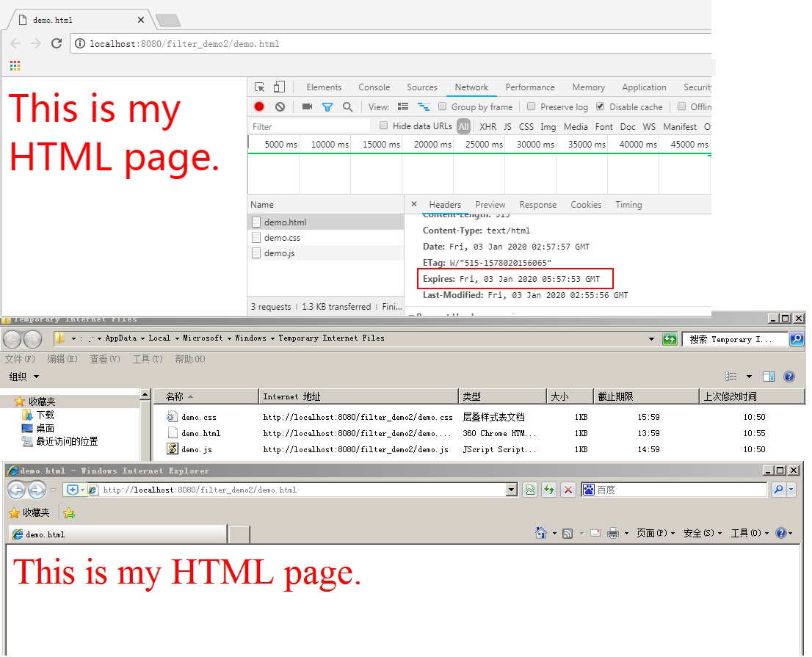Select demo.js in the network request list
The image size is (812, 657).
(326, 253)
